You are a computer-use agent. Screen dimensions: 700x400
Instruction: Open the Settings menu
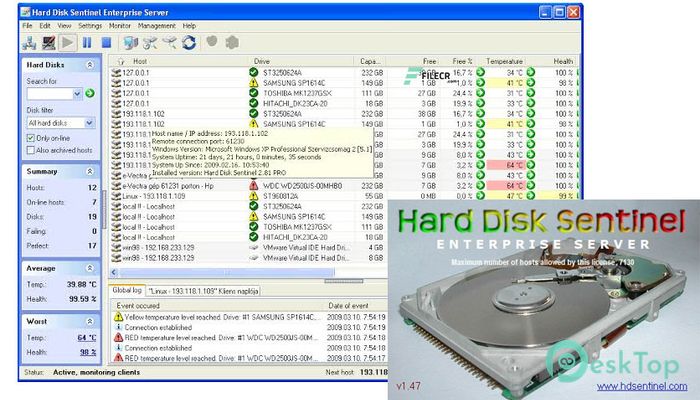point(90,26)
